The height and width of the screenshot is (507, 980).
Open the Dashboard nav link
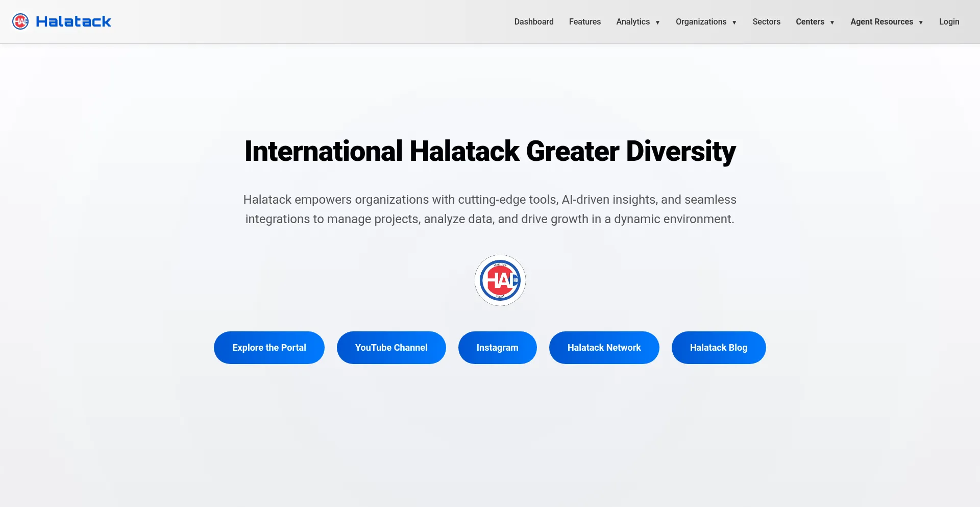533,22
